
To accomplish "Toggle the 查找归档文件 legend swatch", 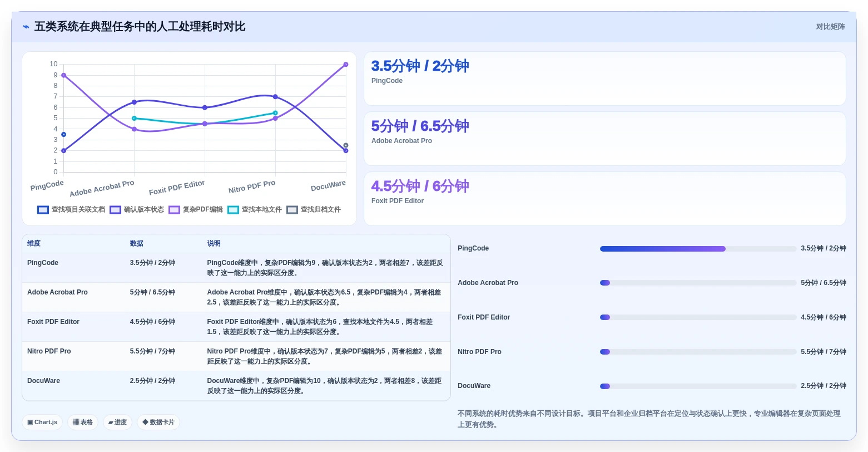I will pos(292,210).
